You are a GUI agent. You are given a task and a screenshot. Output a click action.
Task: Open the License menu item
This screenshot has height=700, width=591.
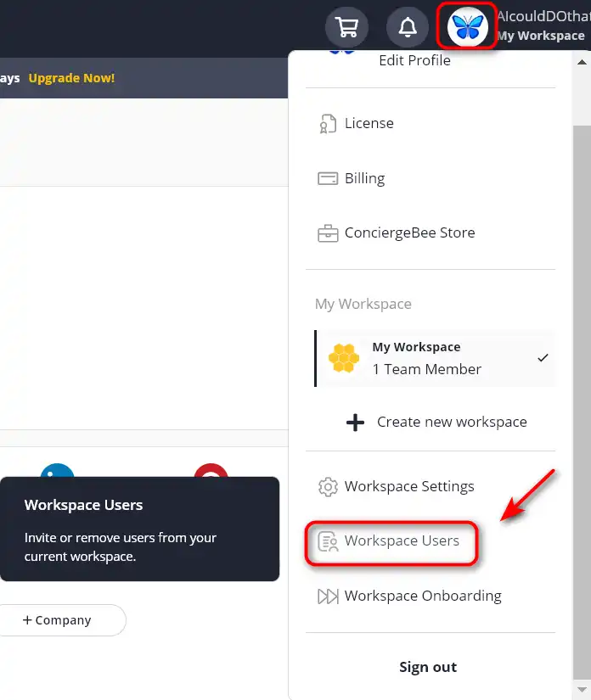click(x=369, y=123)
